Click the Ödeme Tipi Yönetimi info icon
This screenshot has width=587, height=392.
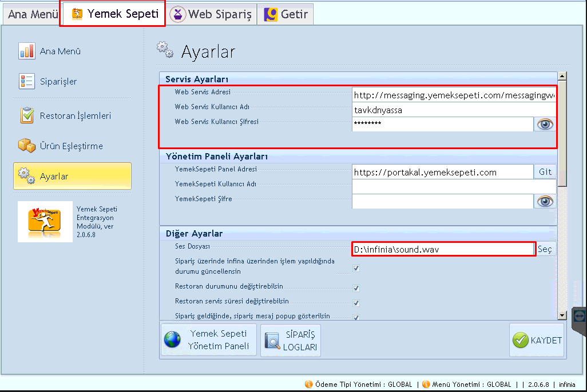[308, 384]
